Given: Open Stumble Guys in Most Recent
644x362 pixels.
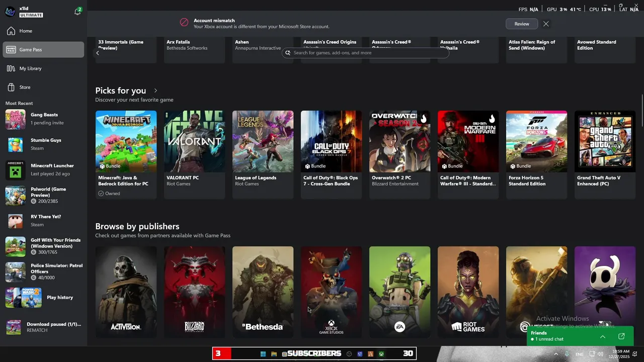Looking at the screenshot, I should (43, 144).
